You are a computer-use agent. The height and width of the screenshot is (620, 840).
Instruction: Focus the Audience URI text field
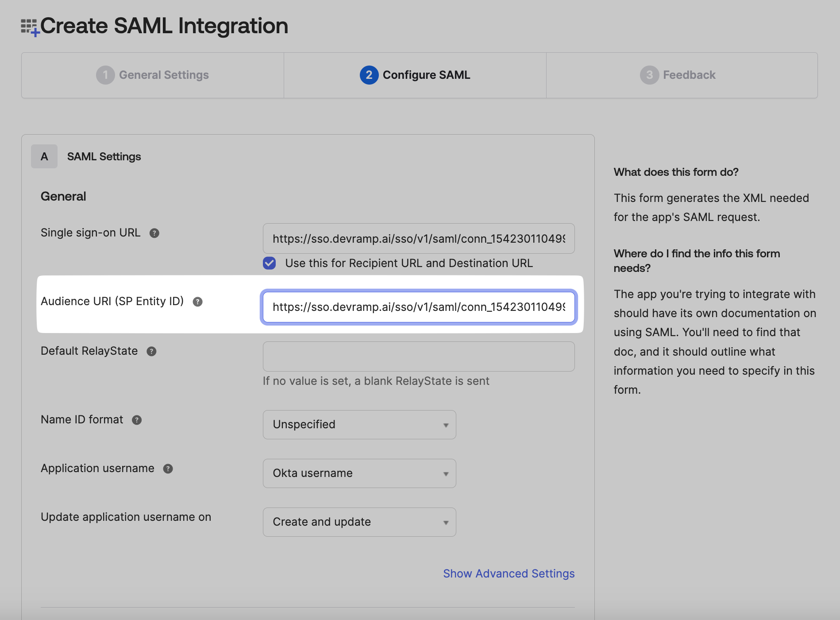pos(418,307)
